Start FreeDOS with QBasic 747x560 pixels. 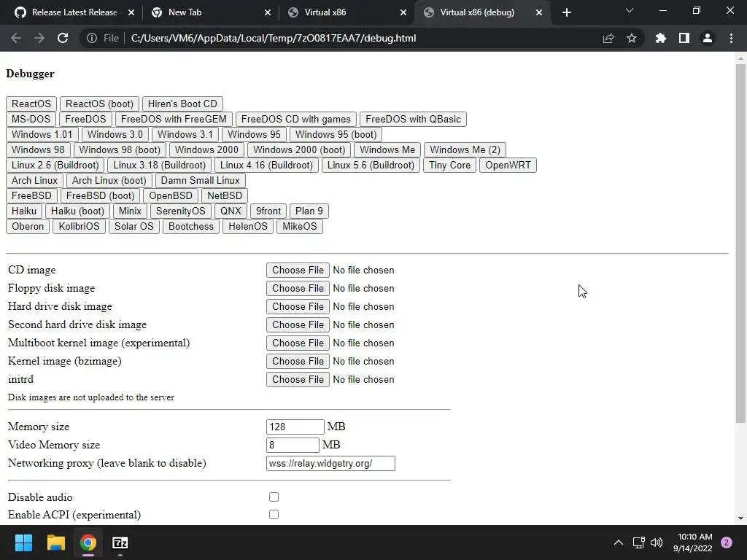413,119
